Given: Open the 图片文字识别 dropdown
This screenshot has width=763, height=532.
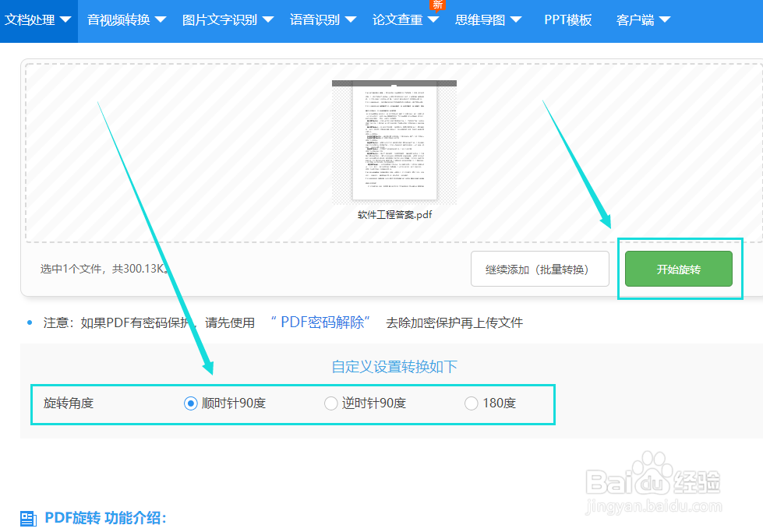Looking at the screenshot, I should coord(222,20).
